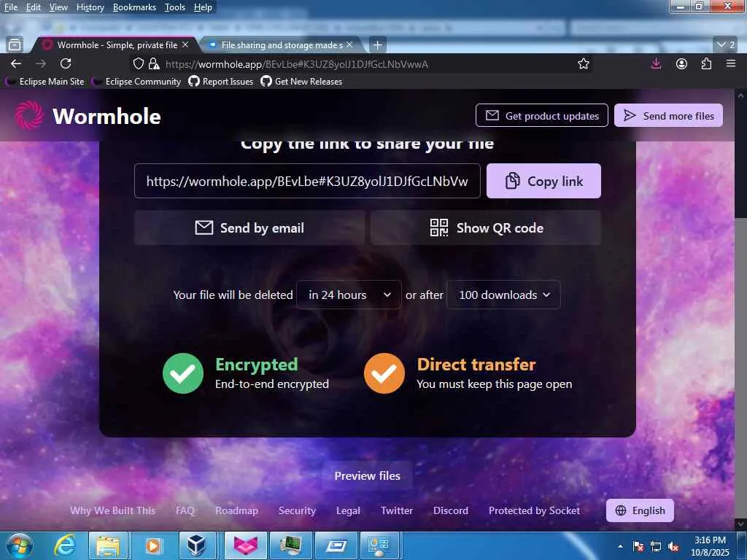747x560 pixels.
Task: Open the extensions puzzle-piece icon
Action: coord(706,64)
